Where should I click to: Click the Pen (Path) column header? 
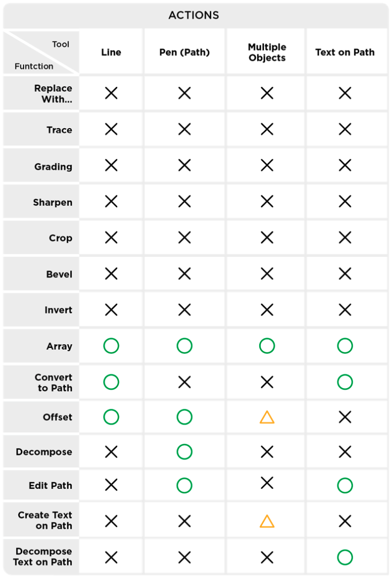[184, 52]
